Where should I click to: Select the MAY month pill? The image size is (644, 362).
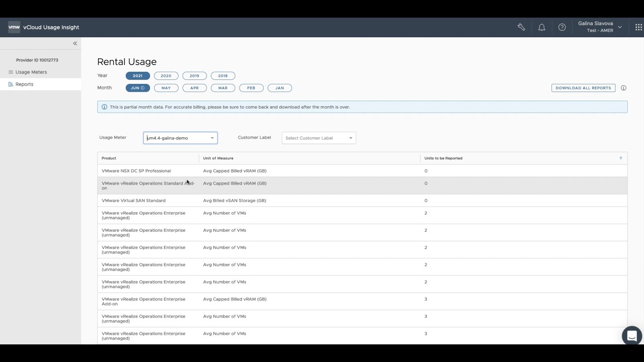point(166,88)
